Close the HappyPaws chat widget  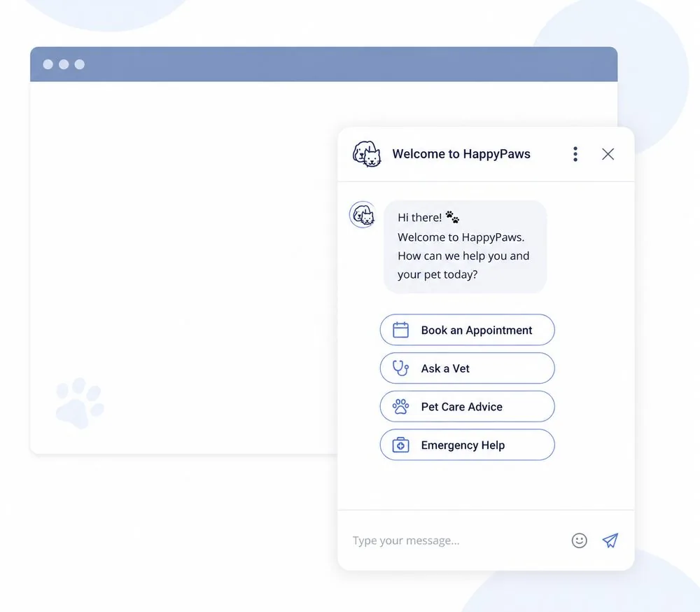[608, 154]
